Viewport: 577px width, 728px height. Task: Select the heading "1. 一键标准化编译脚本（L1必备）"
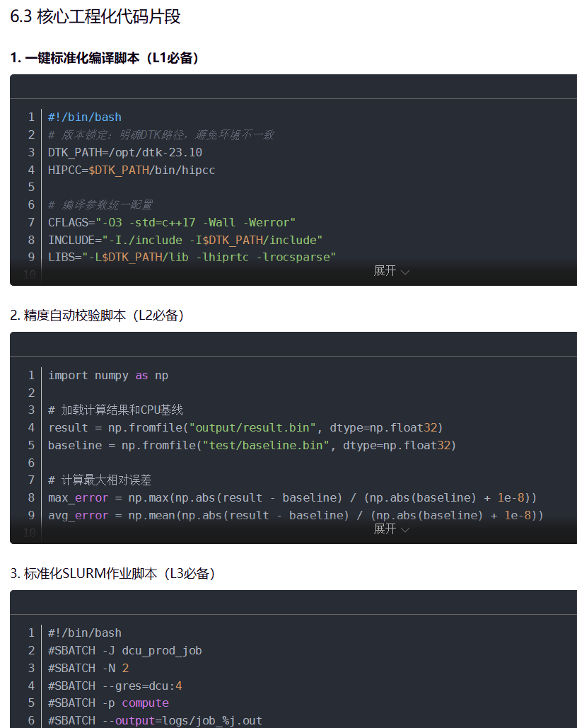105,58
